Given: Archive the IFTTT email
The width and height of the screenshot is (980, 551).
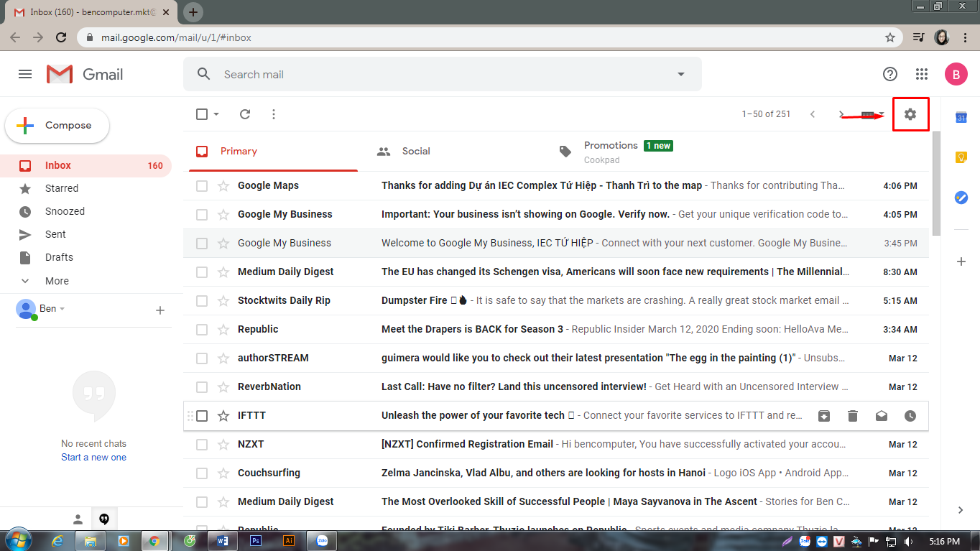Looking at the screenshot, I should 824,415.
